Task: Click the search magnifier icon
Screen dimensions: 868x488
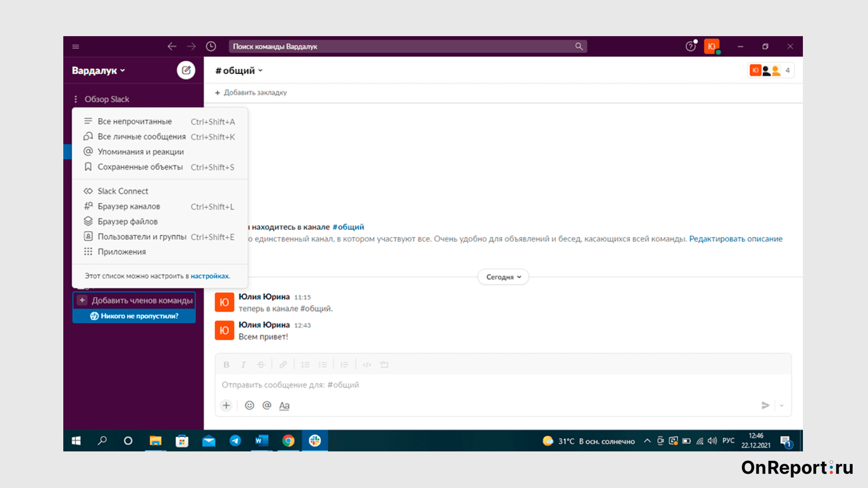Action: pyautogui.click(x=579, y=47)
